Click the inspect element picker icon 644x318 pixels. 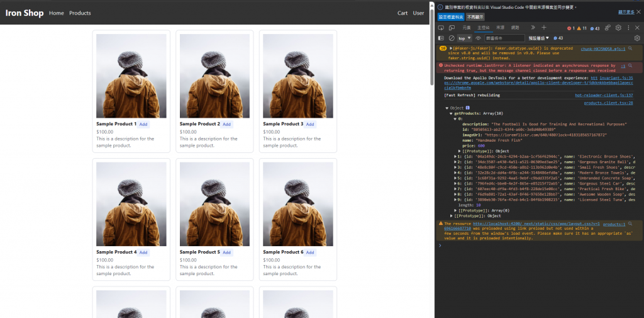pyautogui.click(x=441, y=28)
